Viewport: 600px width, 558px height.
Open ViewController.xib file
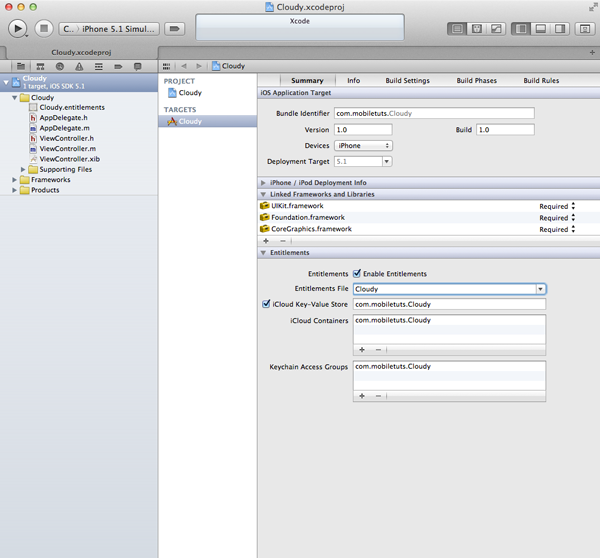coord(65,159)
